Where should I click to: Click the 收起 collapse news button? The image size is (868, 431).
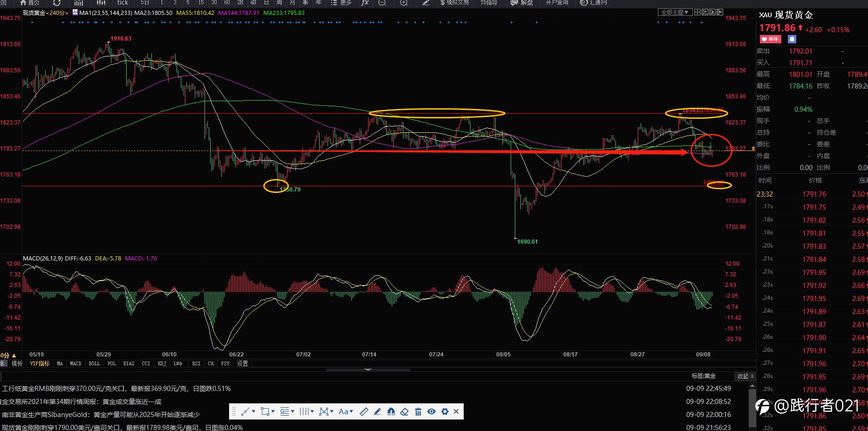click(745, 376)
